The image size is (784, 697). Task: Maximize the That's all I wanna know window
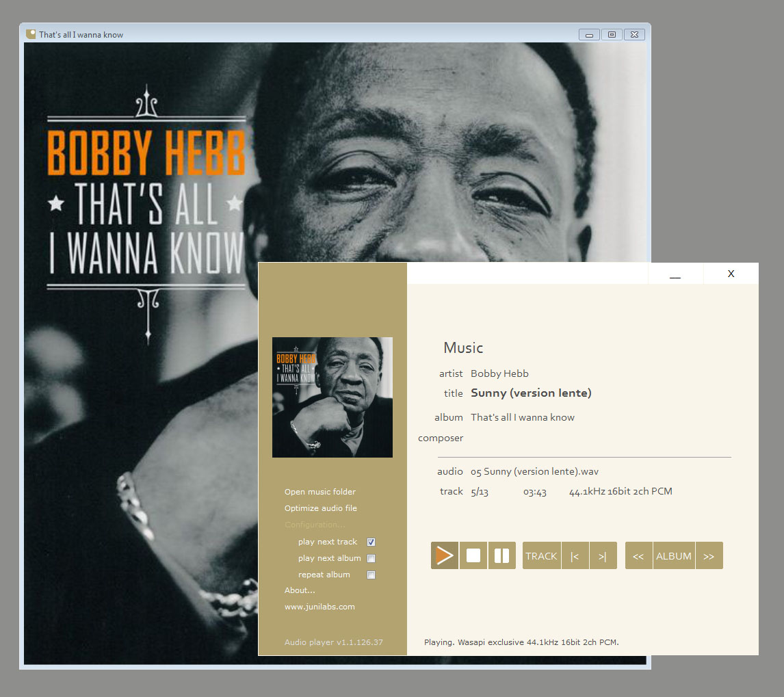coord(612,34)
